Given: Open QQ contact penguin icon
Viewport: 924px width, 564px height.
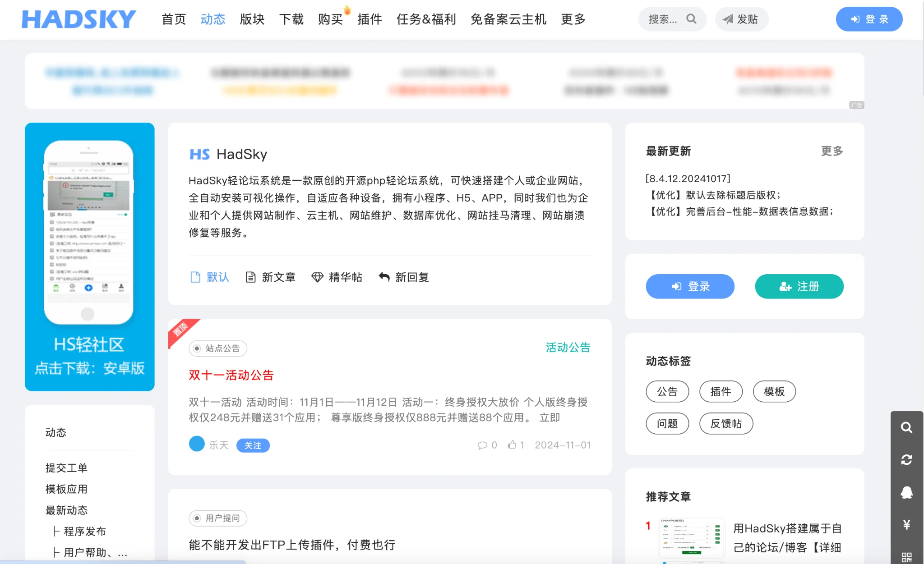Looking at the screenshot, I should [906, 492].
